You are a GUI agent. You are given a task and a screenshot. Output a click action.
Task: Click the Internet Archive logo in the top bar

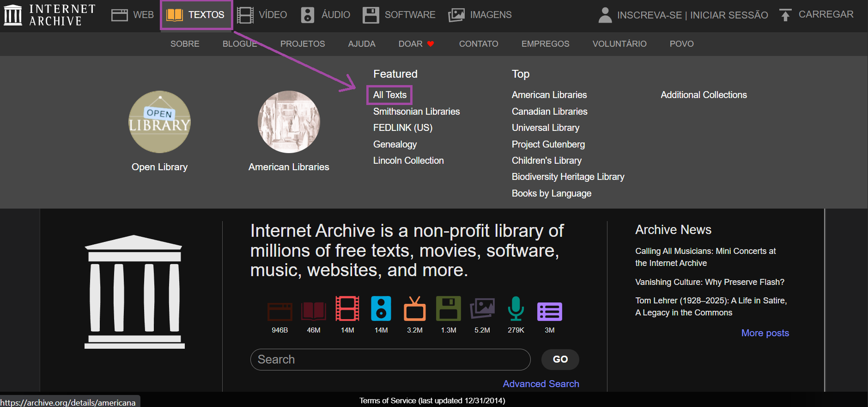coord(49,15)
